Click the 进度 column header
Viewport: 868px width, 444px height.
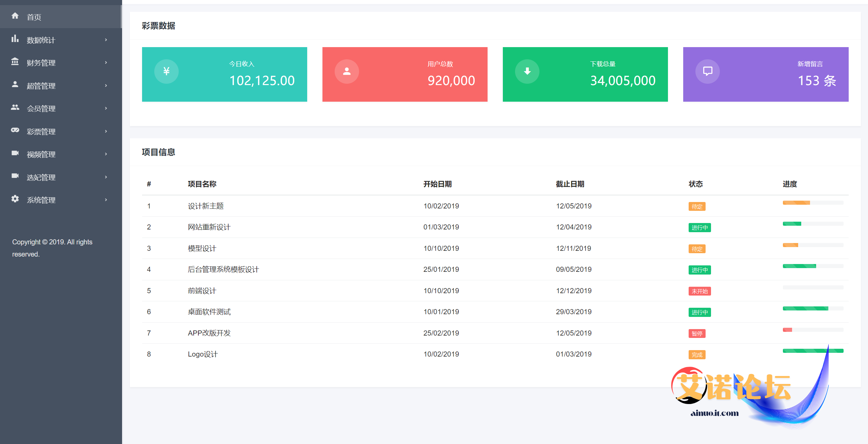790,184
